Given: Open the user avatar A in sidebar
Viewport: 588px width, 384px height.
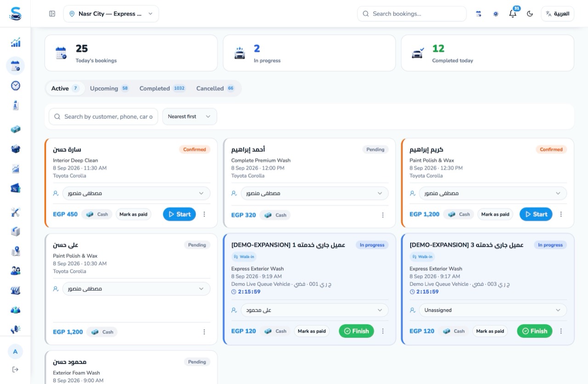Looking at the screenshot, I should tap(15, 351).
